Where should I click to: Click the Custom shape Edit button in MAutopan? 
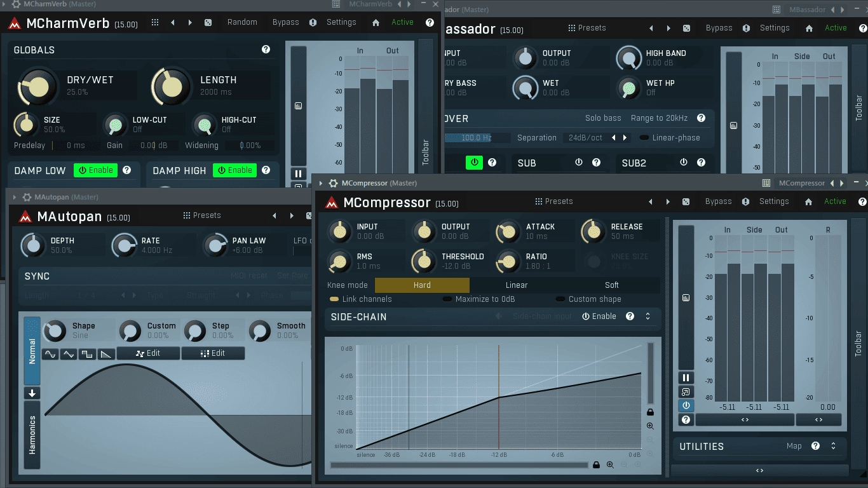[148, 353]
